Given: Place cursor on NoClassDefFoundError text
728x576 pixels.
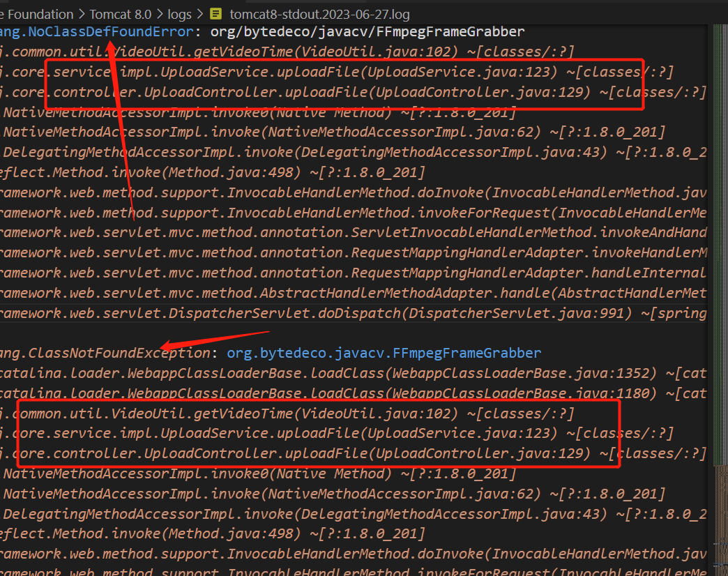Looking at the screenshot, I should point(105,32).
